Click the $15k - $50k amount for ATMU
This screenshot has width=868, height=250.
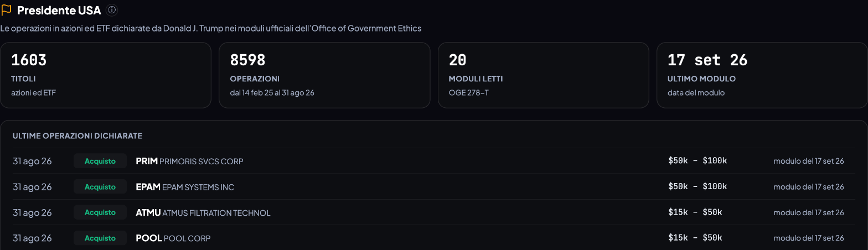tap(695, 212)
